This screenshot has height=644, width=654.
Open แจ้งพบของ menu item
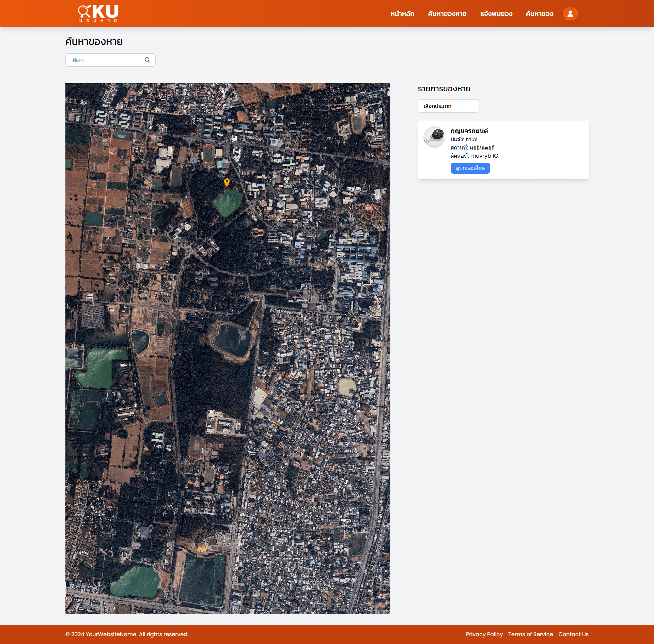coord(496,14)
